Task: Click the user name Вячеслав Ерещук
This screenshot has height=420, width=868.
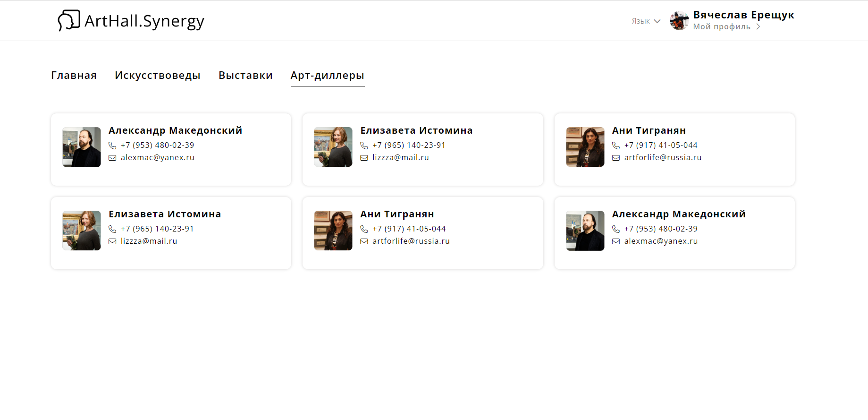Action: tap(743, 15)
